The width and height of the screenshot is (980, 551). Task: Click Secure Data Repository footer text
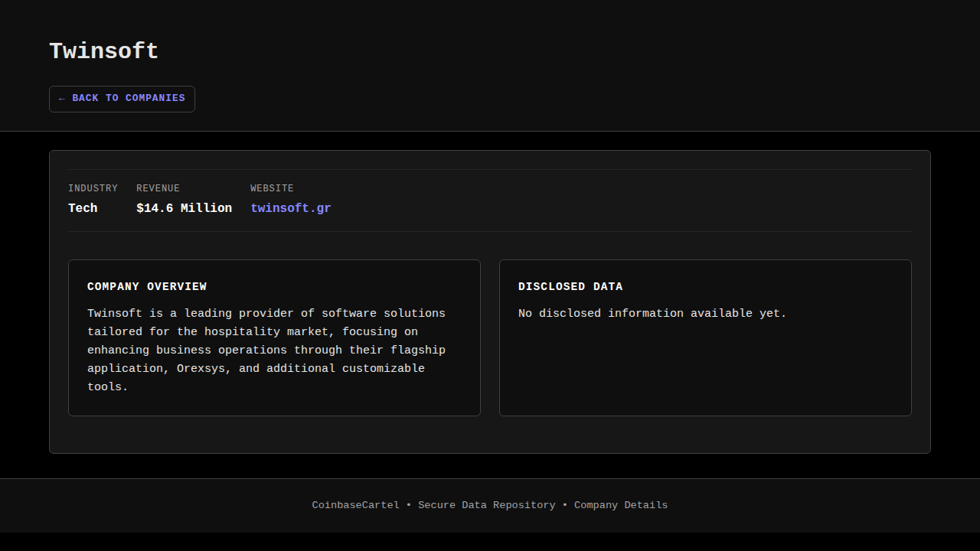pyautogui.click(x=486, y=505)
